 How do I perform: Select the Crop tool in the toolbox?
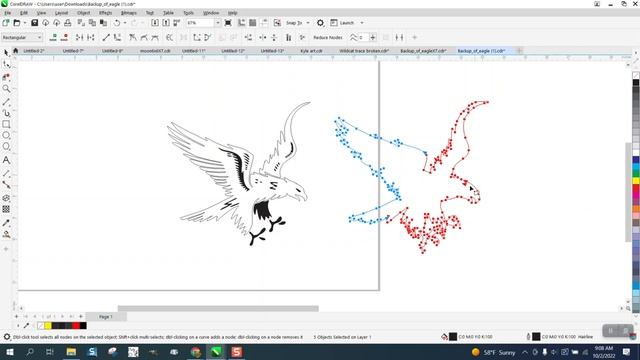(6, 77)
